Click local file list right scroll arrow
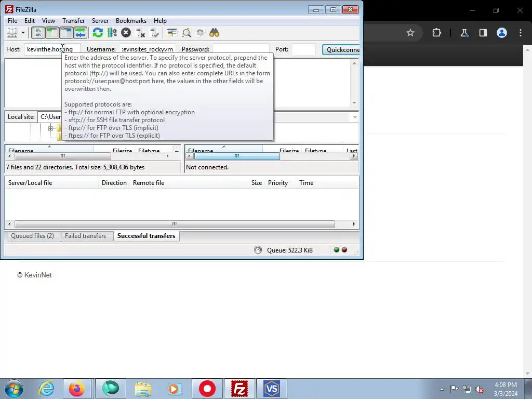Image resolution: width=532 pixels, height=399 pixels. [167, 156]
